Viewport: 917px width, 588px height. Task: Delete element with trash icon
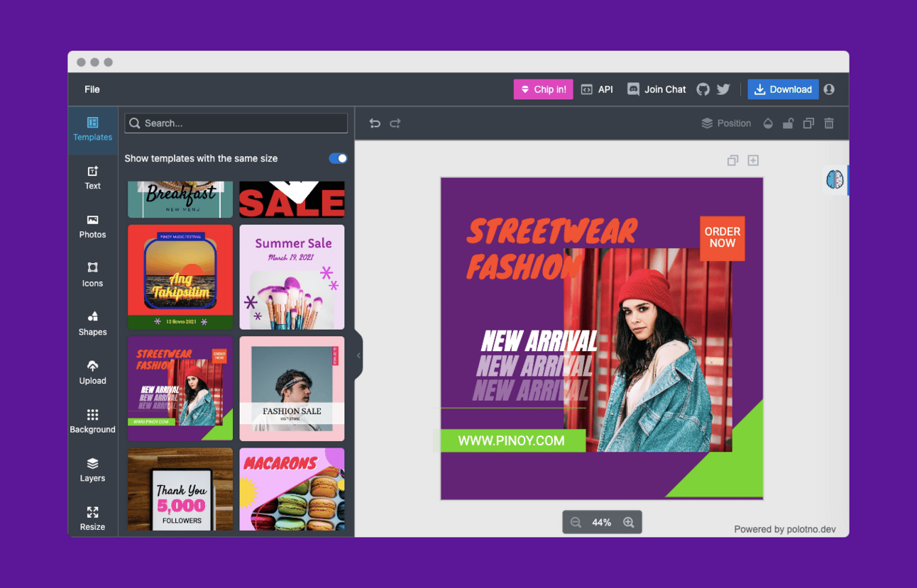click(829, 123)
